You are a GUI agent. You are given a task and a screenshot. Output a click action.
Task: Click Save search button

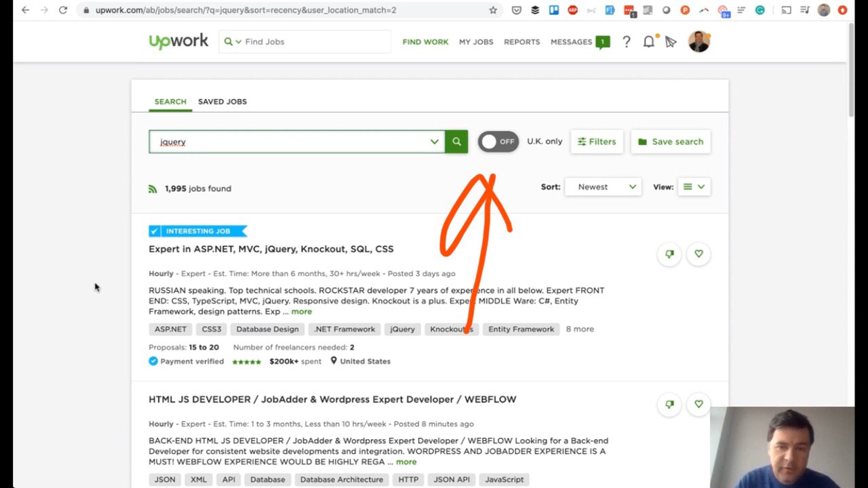pos(671,142)
